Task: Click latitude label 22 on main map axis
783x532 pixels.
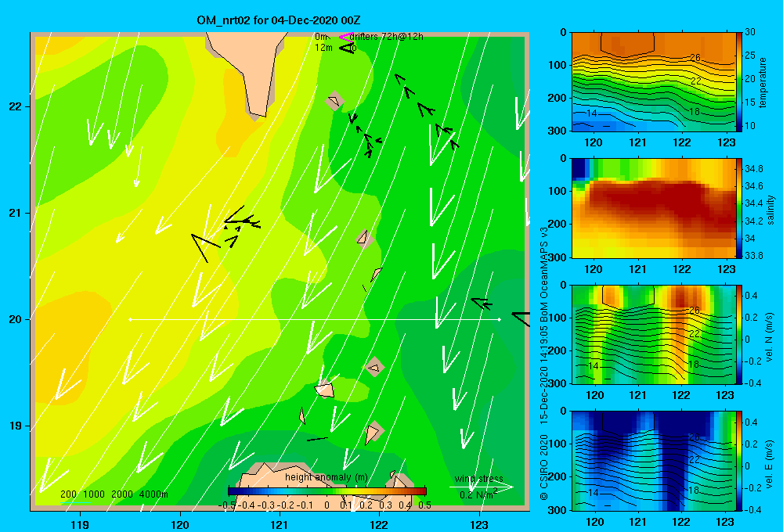Action: pyautogui.click(x=15, y=107)
